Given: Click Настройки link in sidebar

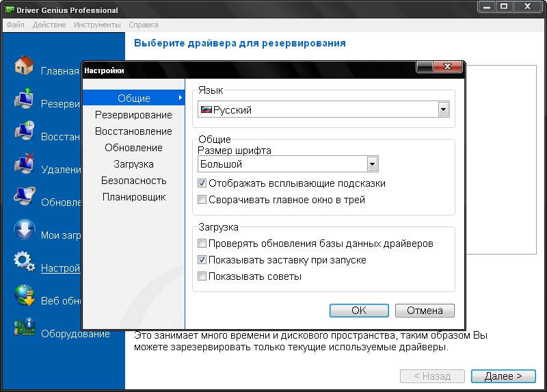Looking at the screenshot, I should [x=60, y=268].
